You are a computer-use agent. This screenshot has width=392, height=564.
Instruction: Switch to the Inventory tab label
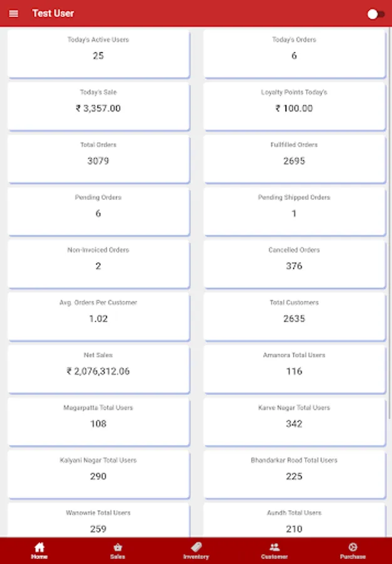click(x=196, y=556)
